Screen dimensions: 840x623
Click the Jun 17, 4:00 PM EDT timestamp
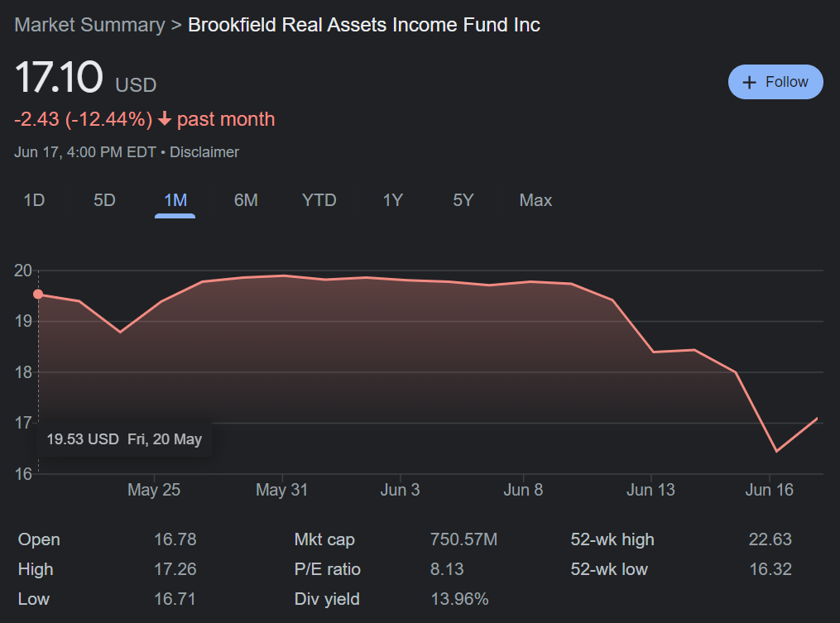[85, 152]
